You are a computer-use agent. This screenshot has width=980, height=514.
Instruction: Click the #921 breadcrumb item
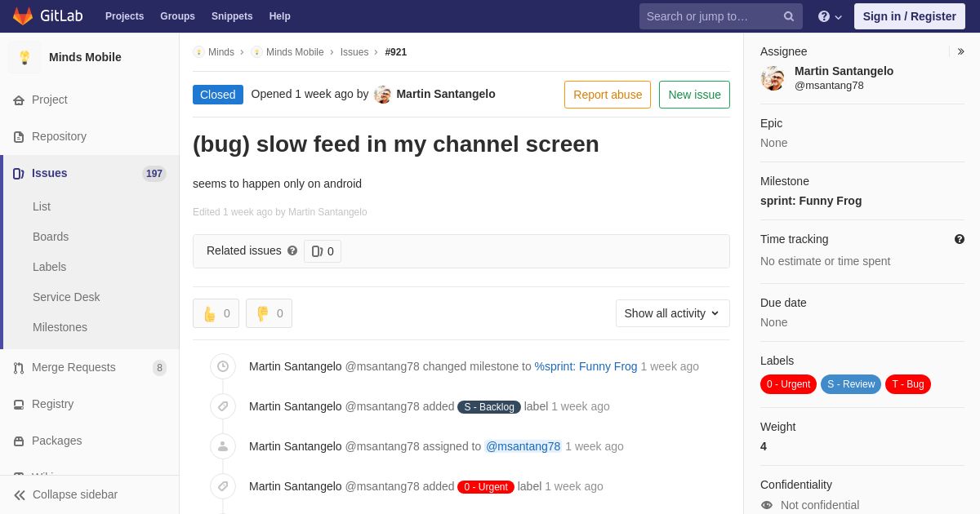[396, 52]
